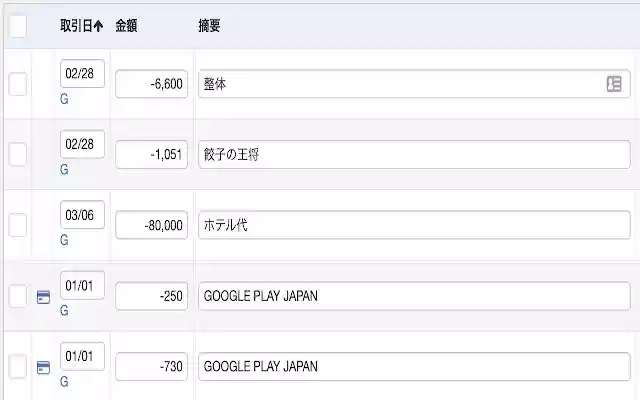This screenshot has width=640, height=400.
Task: Edit the 03/06 date field
Action: click(82, 216)
